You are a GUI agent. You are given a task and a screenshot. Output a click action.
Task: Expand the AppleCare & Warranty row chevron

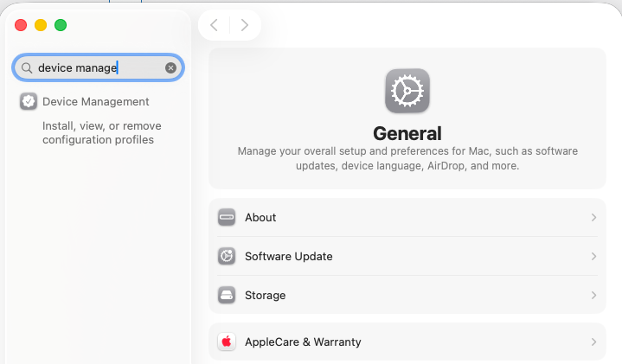tap(593, 342)
